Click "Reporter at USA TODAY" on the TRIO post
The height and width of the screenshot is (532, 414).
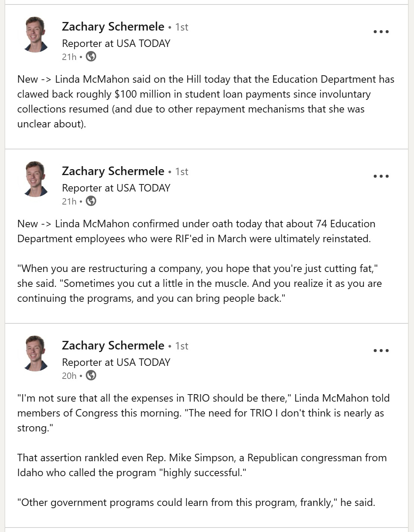[116, 362]
